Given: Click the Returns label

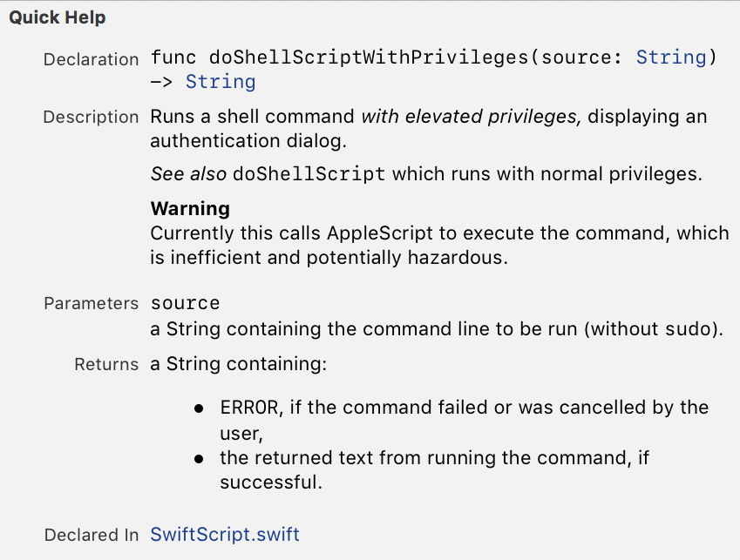Looking at the screenshot, I should coord(106,364).
